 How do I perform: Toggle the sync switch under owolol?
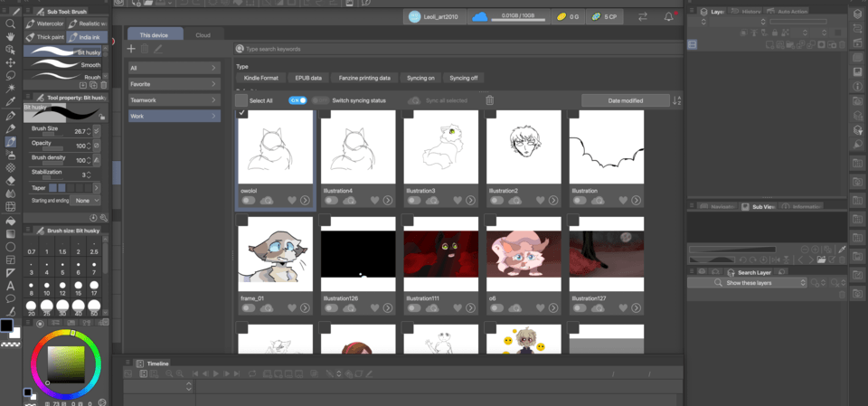click(x=249, y=201)
